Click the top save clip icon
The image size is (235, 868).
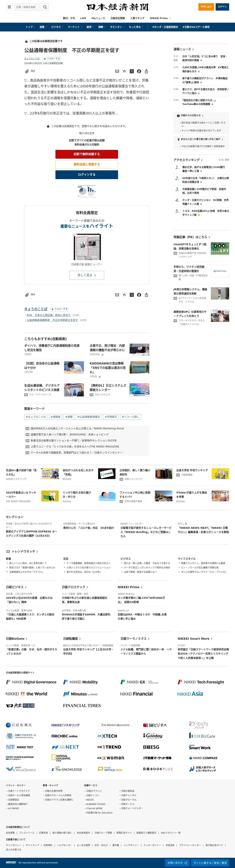click(x=27, y=71)
